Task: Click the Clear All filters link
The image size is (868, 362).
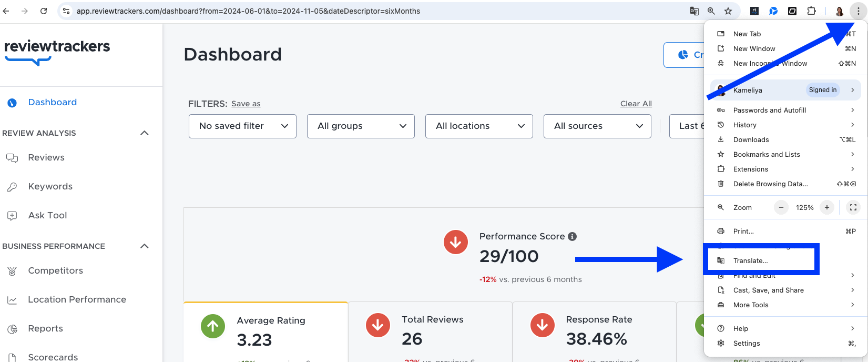Action: [x=636, y=104]
